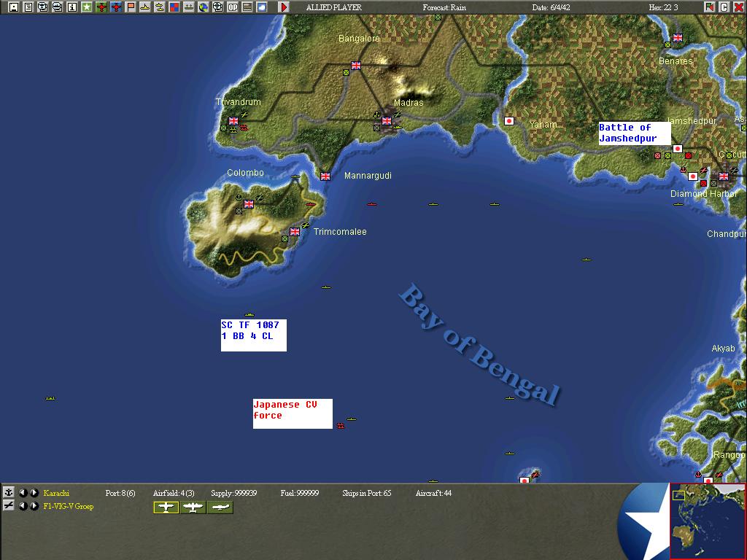Screen dimensions: 747x560
Task: Click the double yellow ships icon
Action: (x=160, y=7)
